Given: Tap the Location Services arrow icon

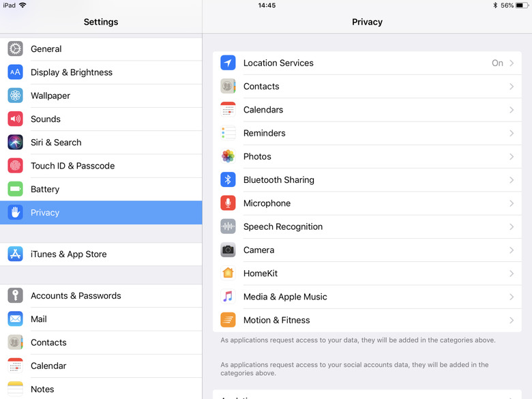Looking at the screenshot, I should click(x=228, y=63).
